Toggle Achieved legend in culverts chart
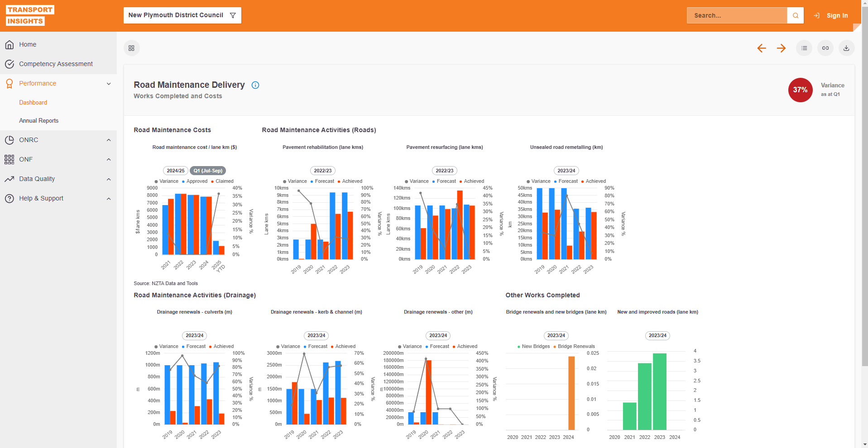The width and height of the screenshot is (868, 448). [221, 347]
